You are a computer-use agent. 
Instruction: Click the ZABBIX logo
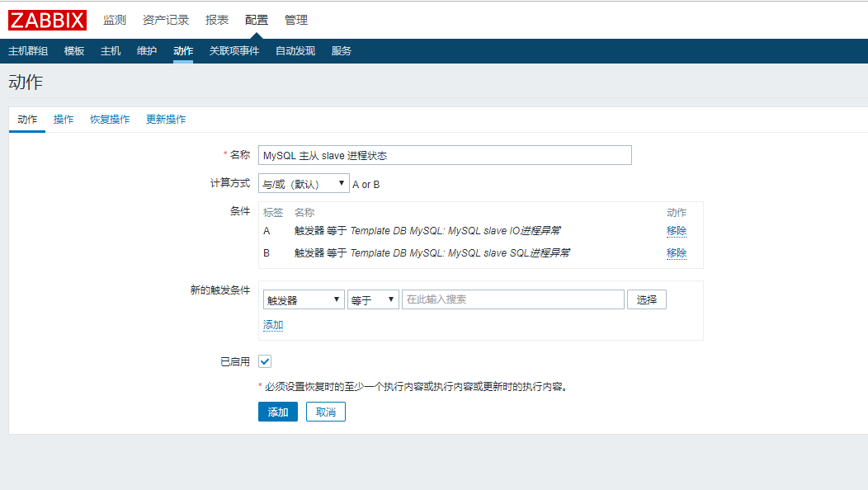[47, 19]
